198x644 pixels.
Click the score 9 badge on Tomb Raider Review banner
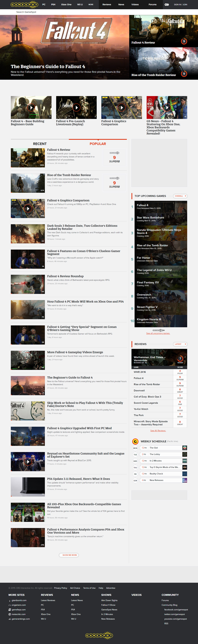pos(184,74)
